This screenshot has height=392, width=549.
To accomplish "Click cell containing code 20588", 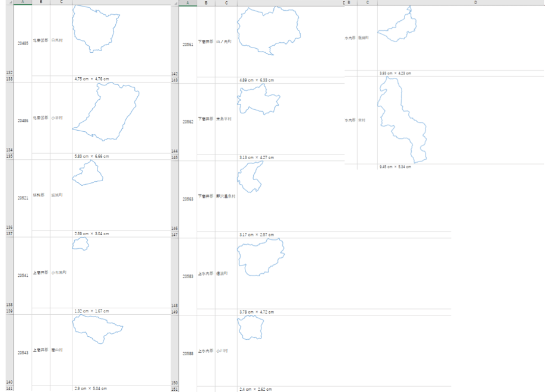I will [188, 354].
